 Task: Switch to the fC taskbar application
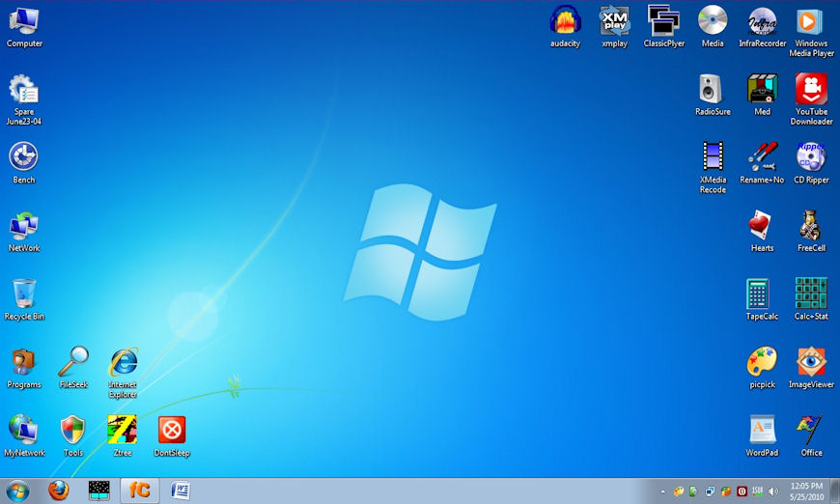140,490
